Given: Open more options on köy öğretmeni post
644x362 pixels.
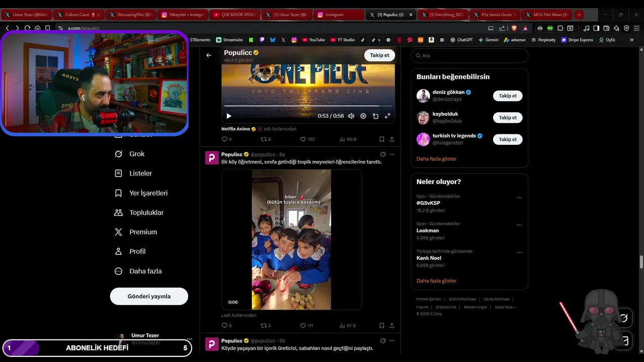Looking at the screenshot, I should tap(392, 154).
